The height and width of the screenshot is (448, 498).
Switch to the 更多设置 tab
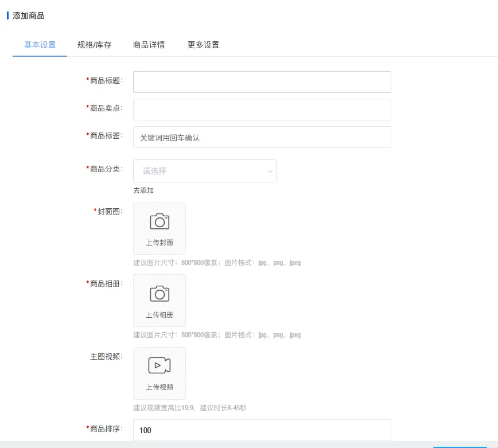pyautogui.click(x=204, y=44)
